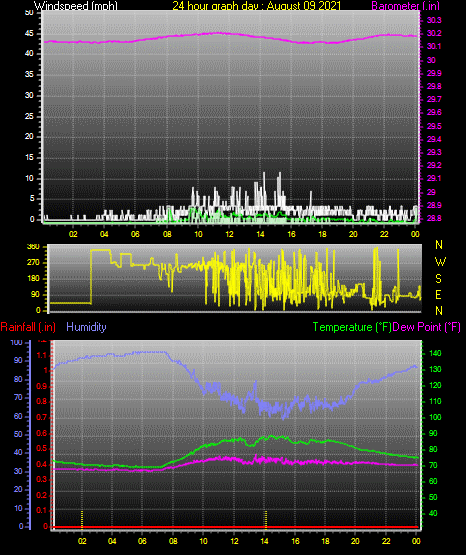The width and height of the screenshot is (466, 555).
Task: Click the 0.5 rainfall axis value
Action: [x=42, y=448]
